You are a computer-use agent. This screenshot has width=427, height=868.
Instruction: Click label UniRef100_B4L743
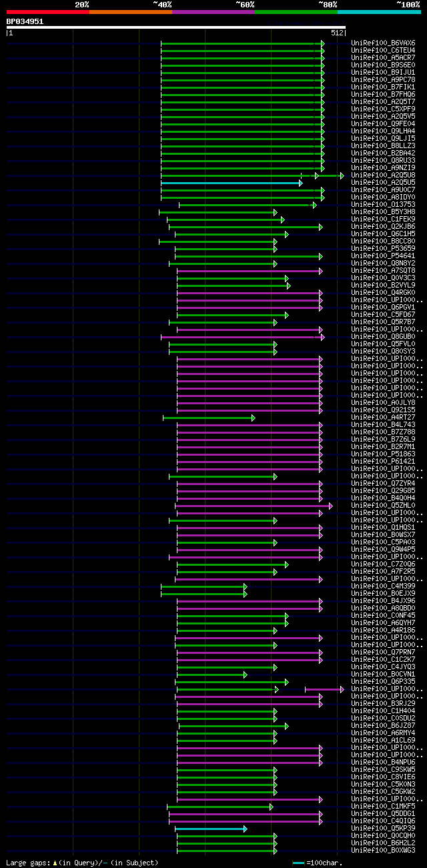pyautogui.click(x=383, y=425)
